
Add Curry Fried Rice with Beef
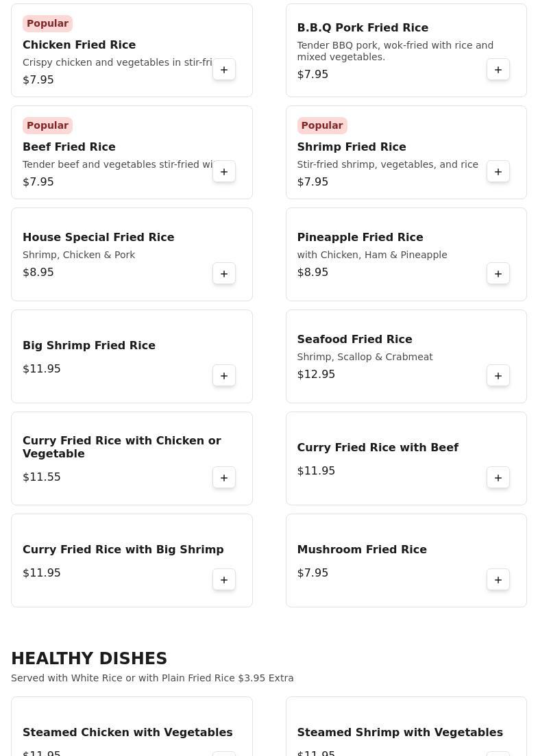point(498,478)
